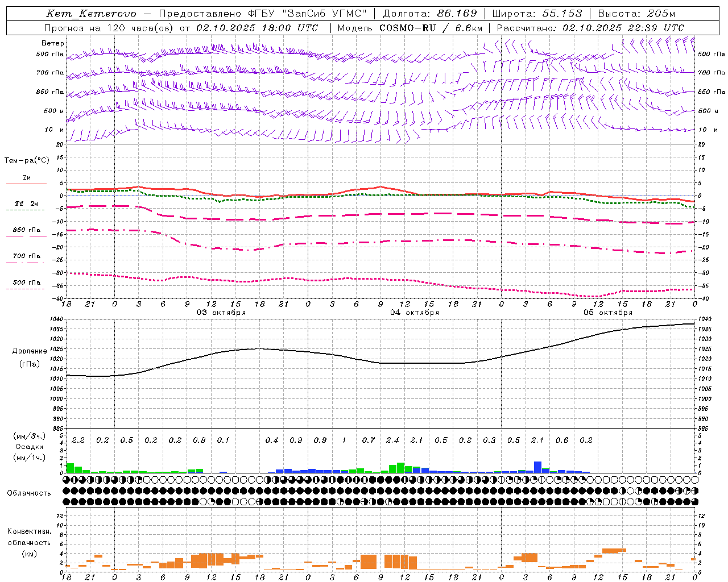The image size is (728, 582).
Task: Click the date label 04 октября
Action: 415,313
